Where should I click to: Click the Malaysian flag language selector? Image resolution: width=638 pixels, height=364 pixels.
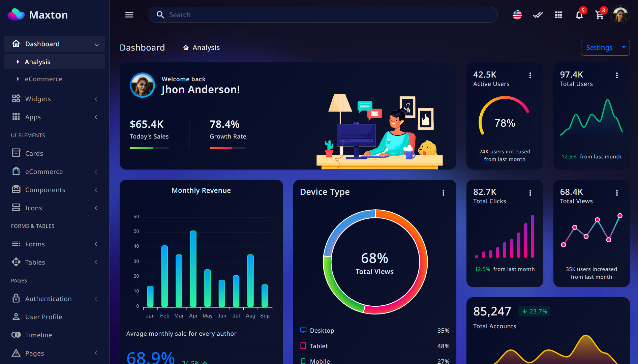[x=517, y=14]
